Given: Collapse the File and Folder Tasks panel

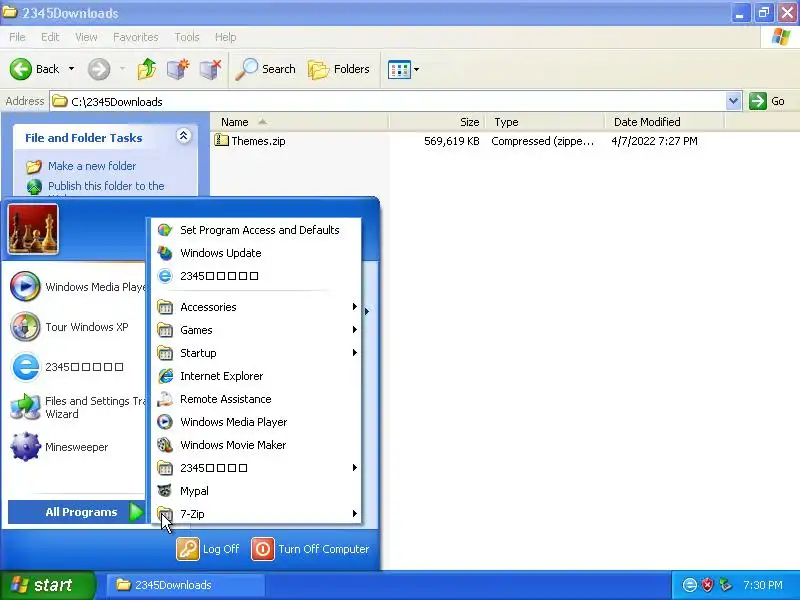Looking at the screenshot, I should [184, 136].
